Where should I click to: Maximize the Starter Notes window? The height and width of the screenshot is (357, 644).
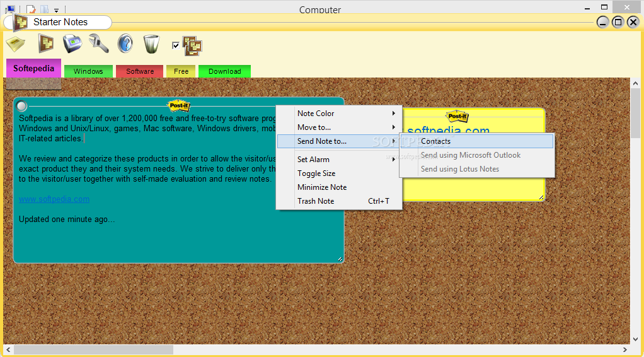pos(618,22)
